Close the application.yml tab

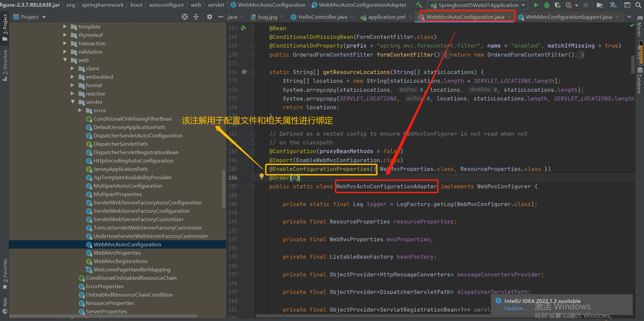pyautogui.click(x=410, y=17)
